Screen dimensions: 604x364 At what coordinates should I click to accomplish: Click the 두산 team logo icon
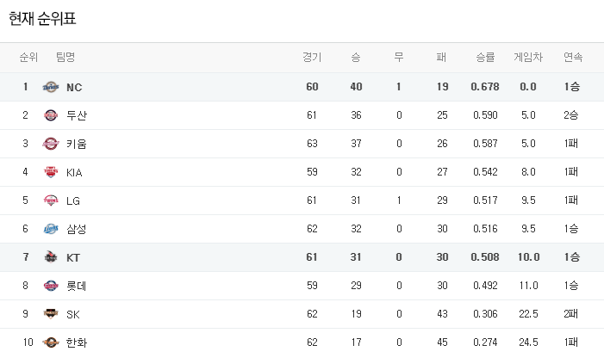click(x=51, y=115)
